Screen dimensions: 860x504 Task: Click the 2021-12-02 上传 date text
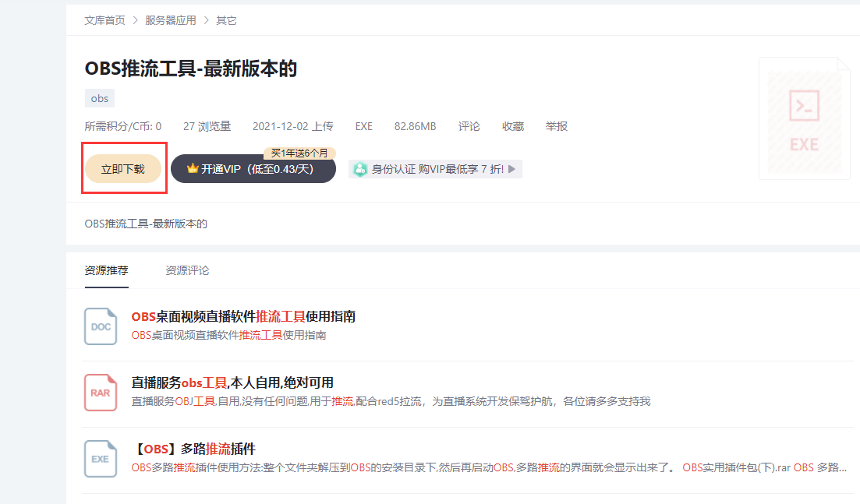click(x=293, y=126)
